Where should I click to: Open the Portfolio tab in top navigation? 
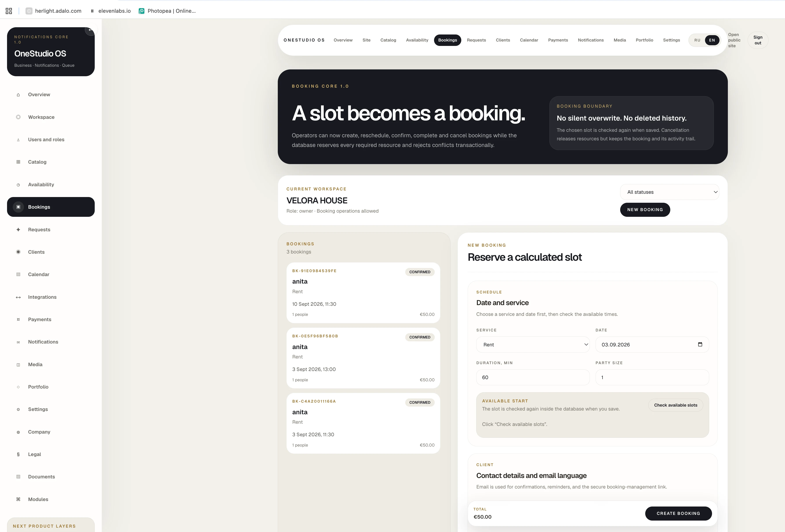coord(644,40)
